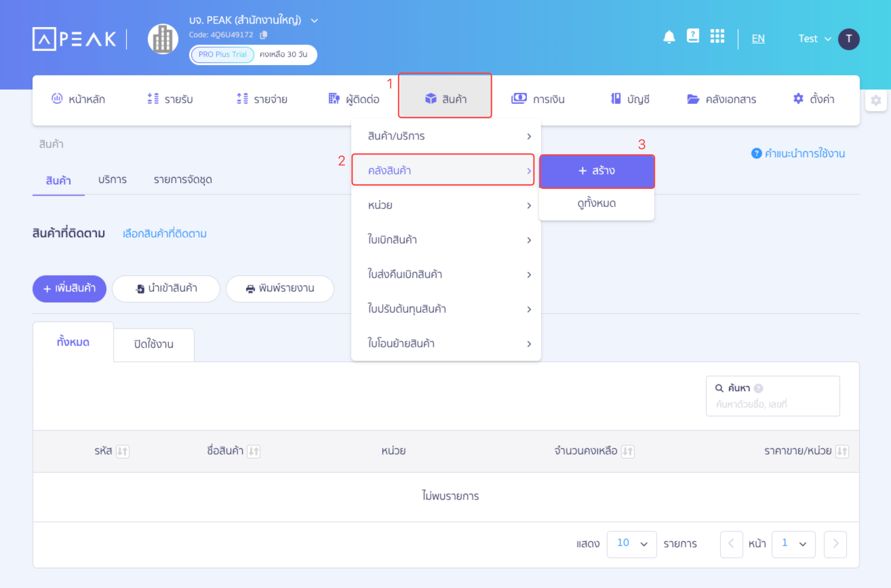The height and width of the screenshot is (588, 891).
Task: Sort table by รหัส column
Action: click(x=123, y=451)
